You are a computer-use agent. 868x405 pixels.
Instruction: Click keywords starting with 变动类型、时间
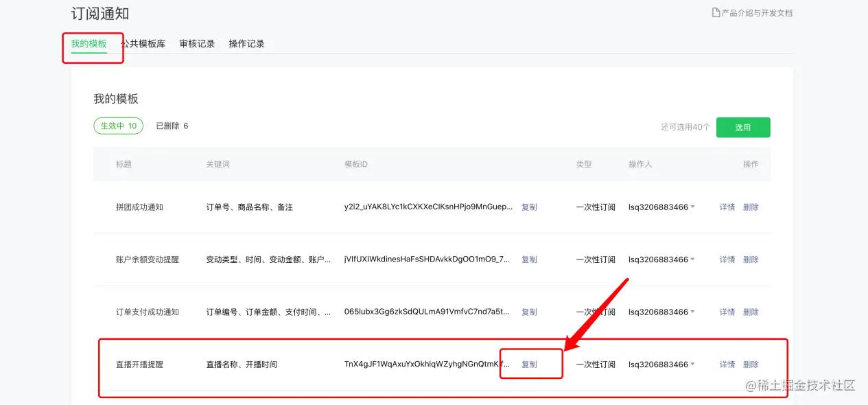coord(268,259)
